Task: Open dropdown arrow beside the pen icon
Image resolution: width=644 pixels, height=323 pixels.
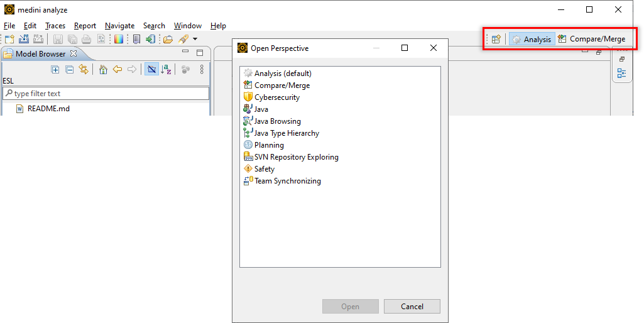Action: coord(195,39)
